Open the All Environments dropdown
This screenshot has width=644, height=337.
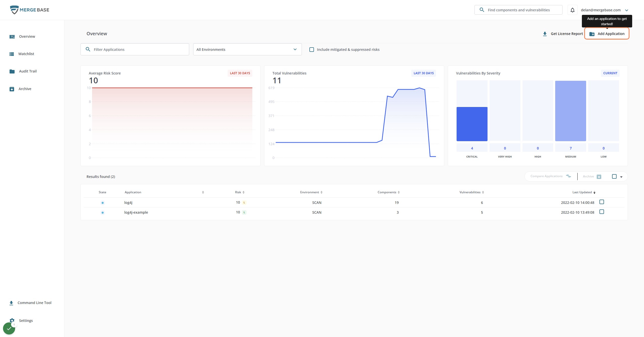[247, 49]
